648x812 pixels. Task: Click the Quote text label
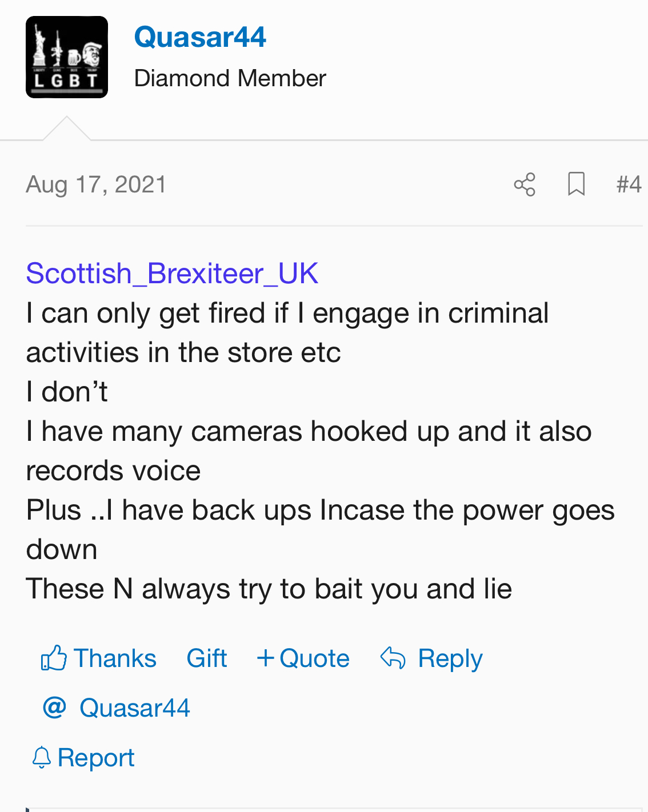314,658
